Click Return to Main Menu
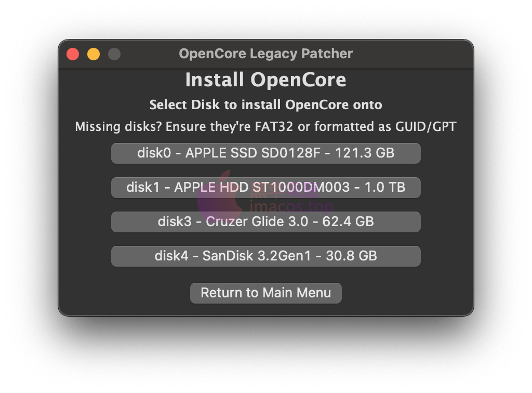Image resolution: width=532 pixels, height=393 pixels. [x=265, y=293]
